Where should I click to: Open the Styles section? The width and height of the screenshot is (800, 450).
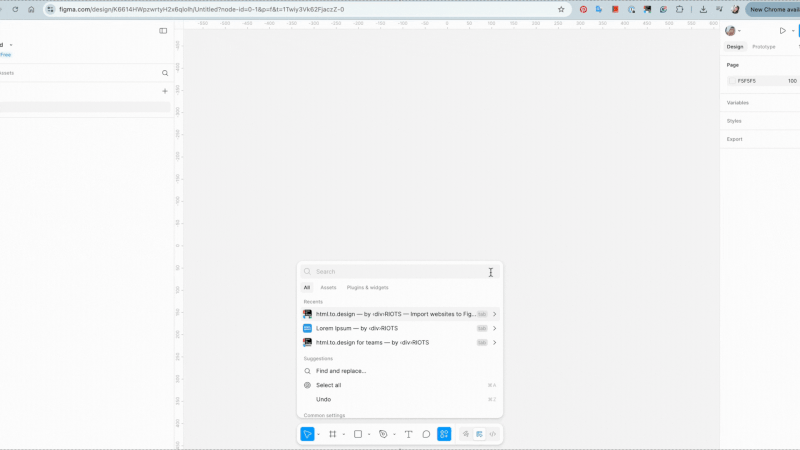tap(734, 121)
